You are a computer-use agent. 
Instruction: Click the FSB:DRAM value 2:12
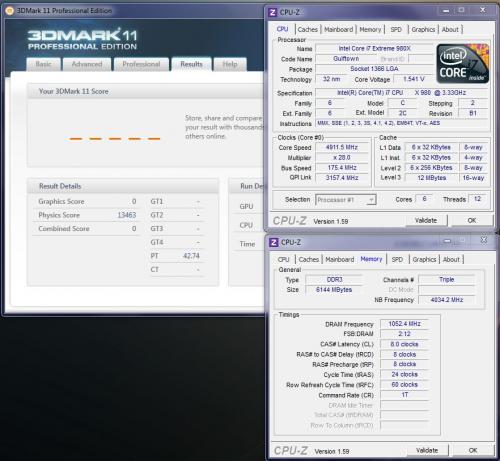[404, 334]
